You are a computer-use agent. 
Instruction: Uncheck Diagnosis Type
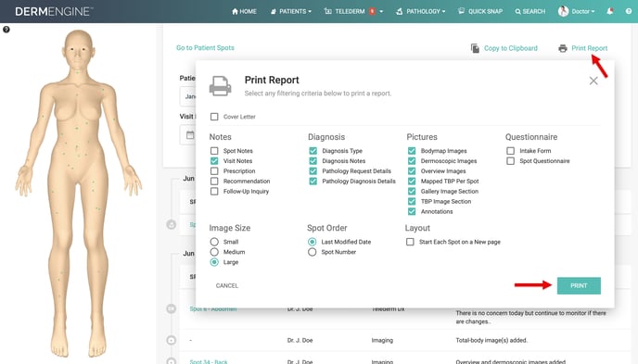[313, 151]
